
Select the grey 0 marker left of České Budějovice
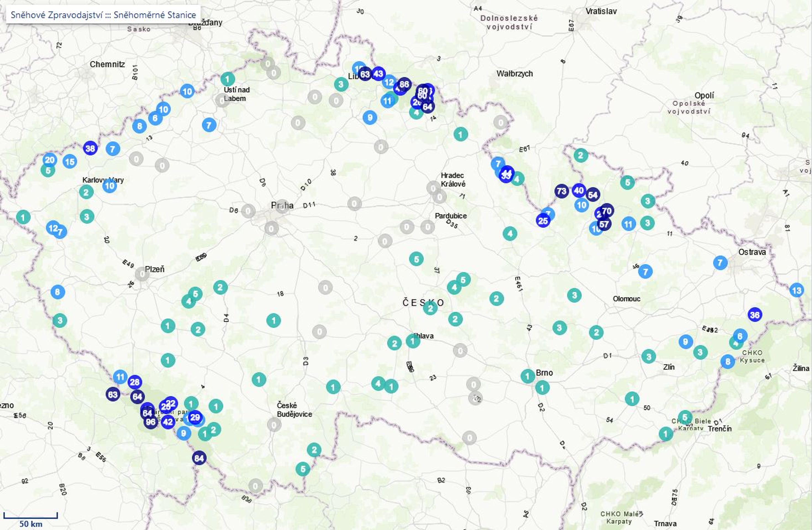[274, 425]
